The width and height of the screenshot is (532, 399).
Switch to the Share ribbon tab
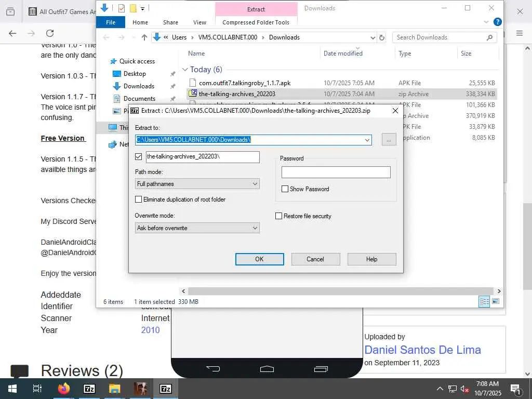[x=170, y=22]
